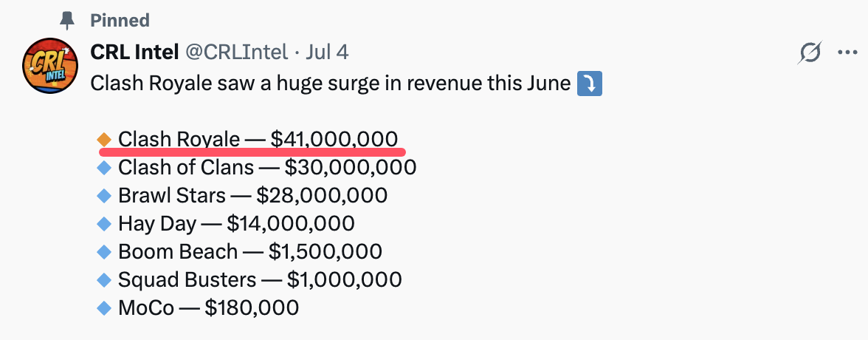Screen dimensions: 868x340
Task: Click the orange diamond beside Clash Royale
Action: (x=104, y=139)
